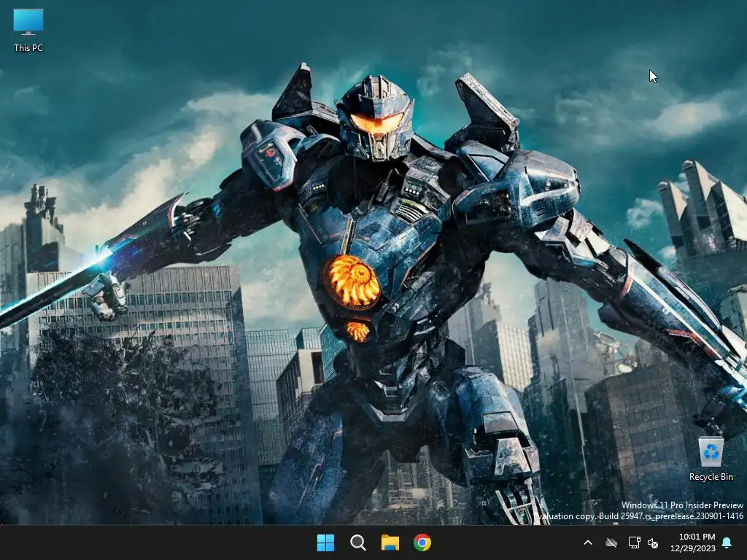Open network status tray icon
Screen dimensions: 747x560
634,542
